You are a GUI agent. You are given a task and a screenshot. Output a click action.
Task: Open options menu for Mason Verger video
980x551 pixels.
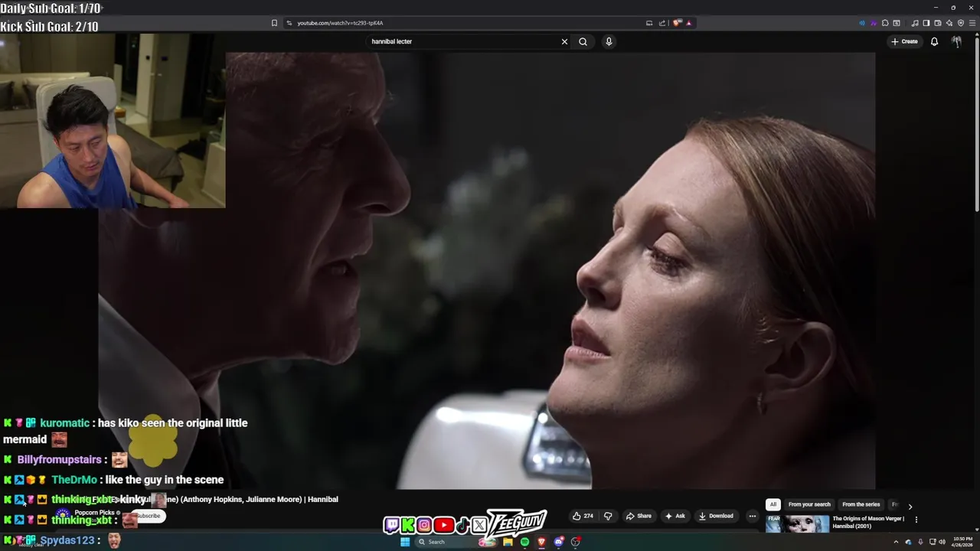(x=916, y=520)
